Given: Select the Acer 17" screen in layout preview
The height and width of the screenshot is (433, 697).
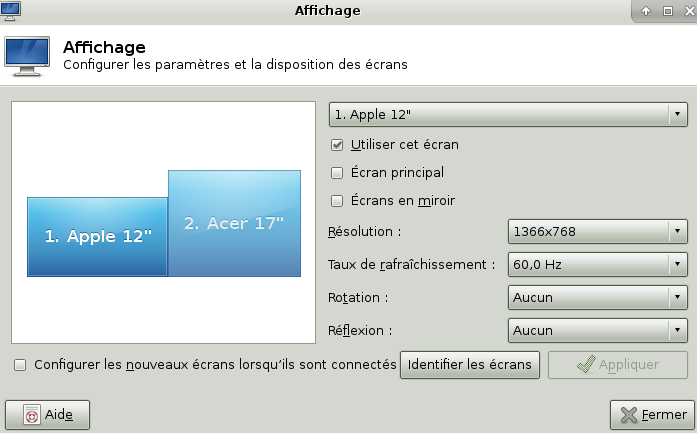Looking at the screenshot, I should (x=234, y=223).
